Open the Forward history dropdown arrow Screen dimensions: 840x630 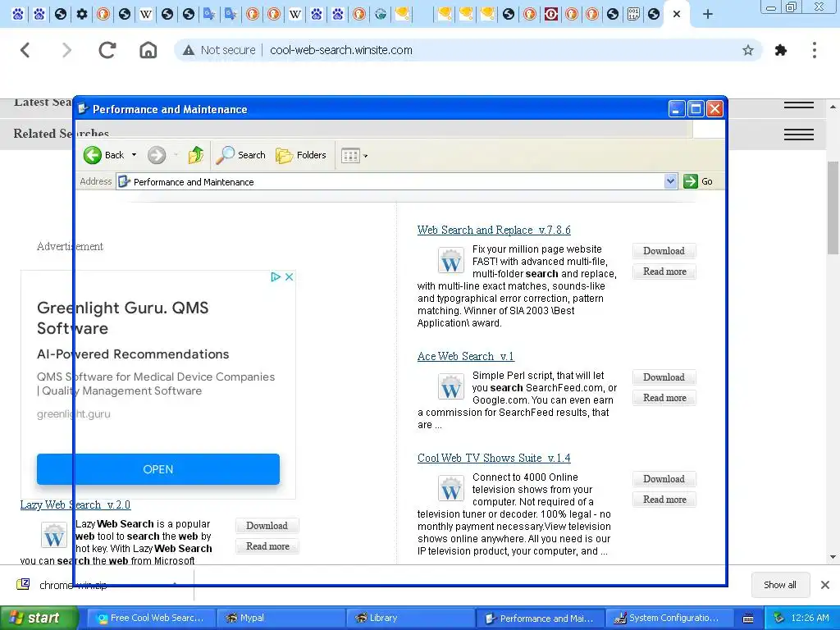(176, 155)
